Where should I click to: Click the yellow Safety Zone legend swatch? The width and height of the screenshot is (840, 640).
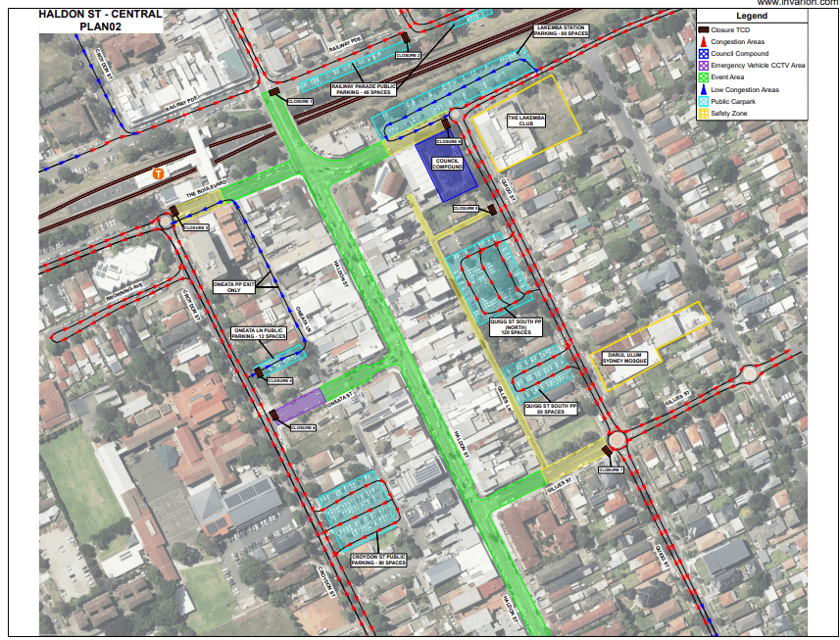[703, 113]
